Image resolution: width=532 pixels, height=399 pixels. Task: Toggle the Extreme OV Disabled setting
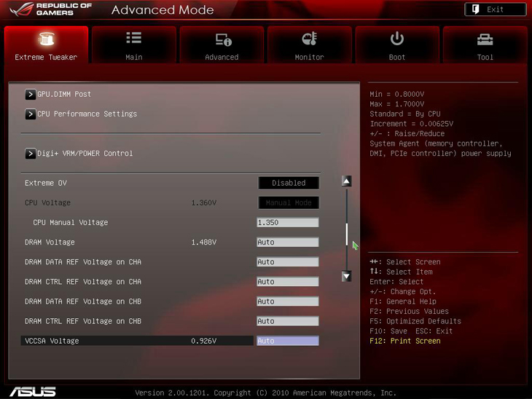pyautogui.click(x=289, y=183)
